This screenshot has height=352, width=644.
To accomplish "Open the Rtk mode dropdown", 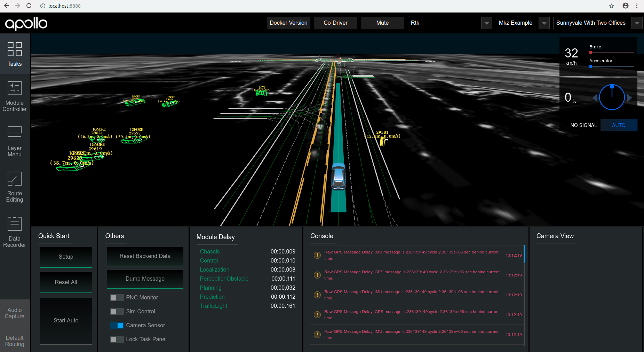I will click(x=486, y=23).
